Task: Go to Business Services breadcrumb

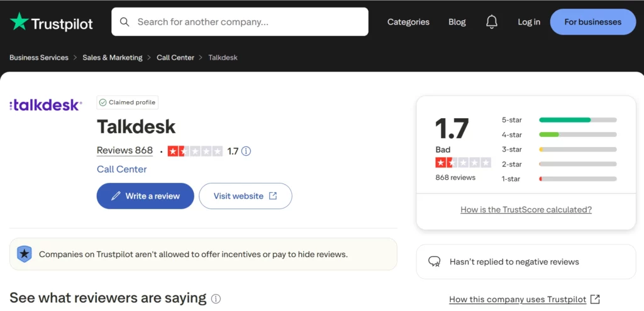Action: point(39,57)
